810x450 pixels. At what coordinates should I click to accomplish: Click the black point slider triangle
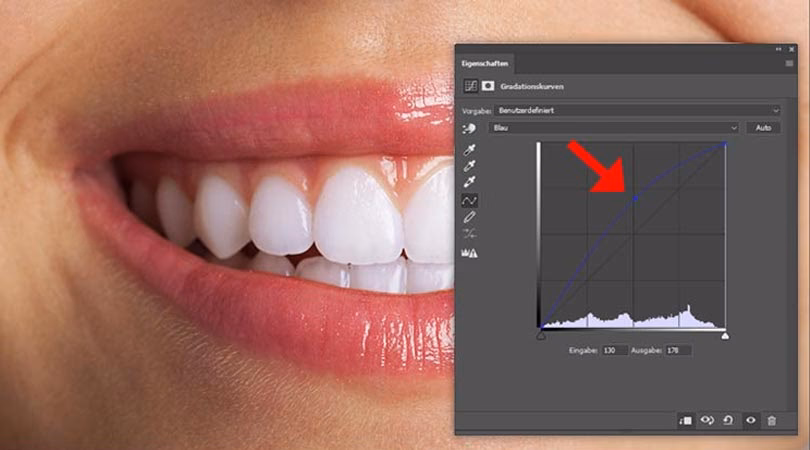point(541,336)
